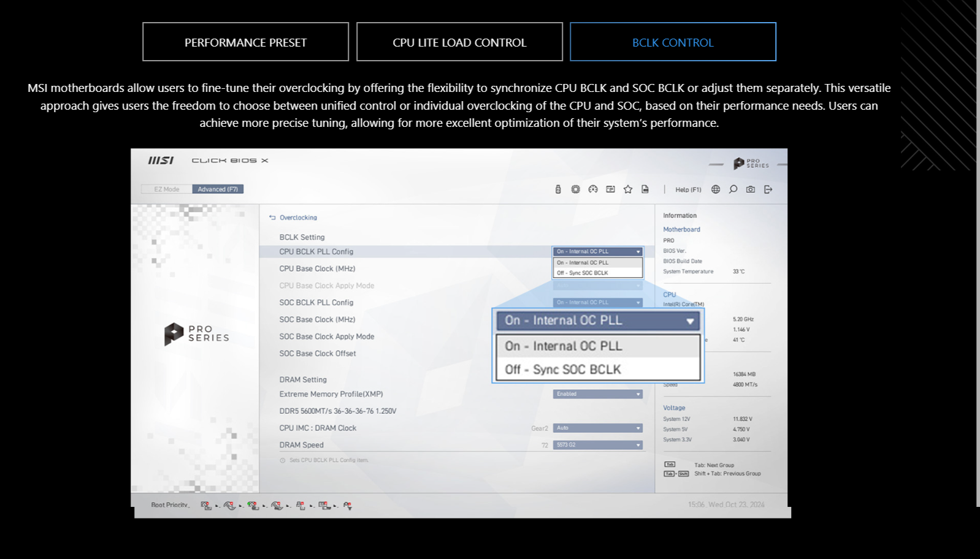Open the Extreme Memory Profile(XMP) dropdown
Screen dimensions: 980x559
[x=598, y=394]
